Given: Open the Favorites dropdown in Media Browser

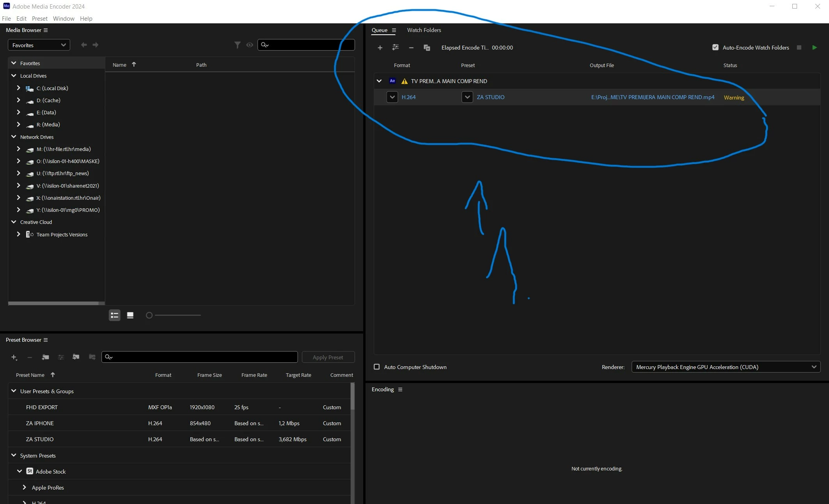Looking at the screenshot, I should coord(39,45).
